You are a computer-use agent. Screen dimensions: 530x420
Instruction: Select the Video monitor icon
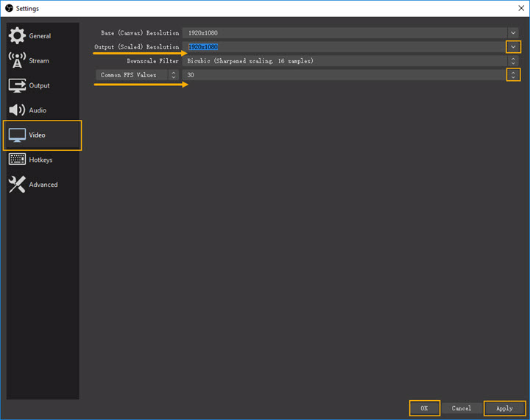click(17, 135)
